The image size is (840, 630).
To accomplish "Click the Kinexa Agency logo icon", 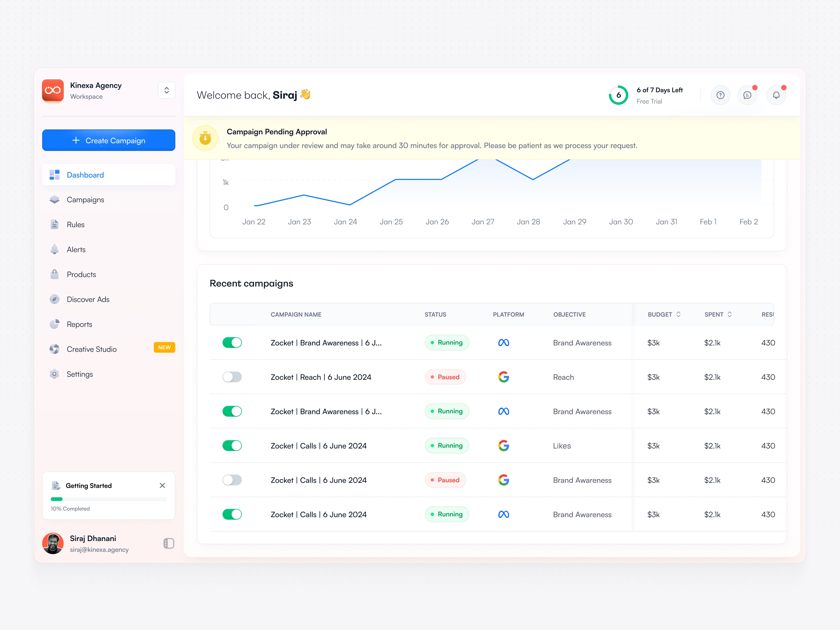I will coord(53,90).
